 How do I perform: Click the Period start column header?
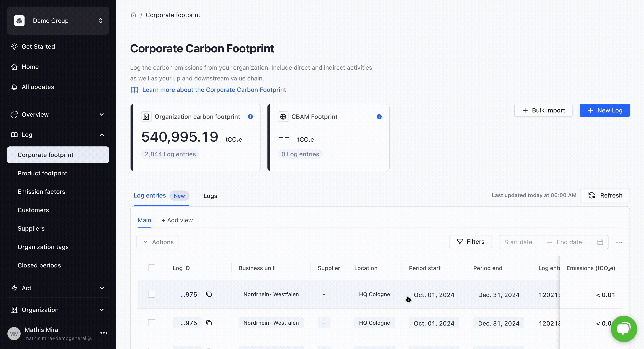click(x=425, y=268)
